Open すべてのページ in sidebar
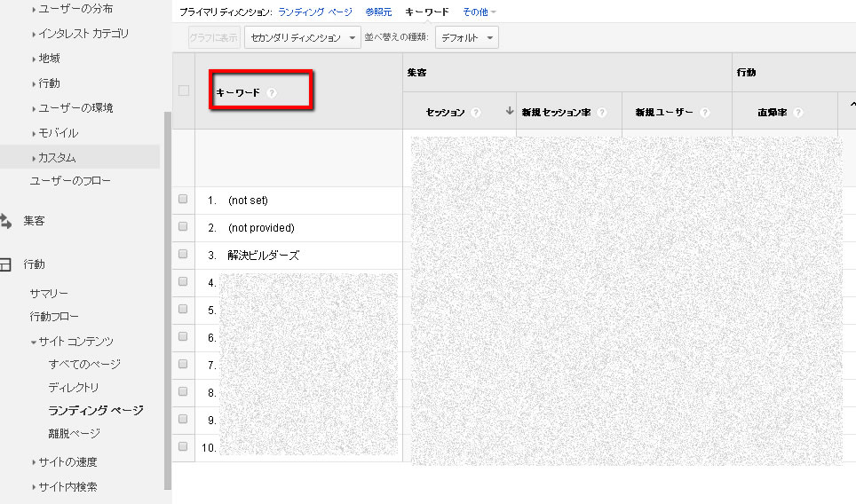856x504 pixels. tap(84, 364)
